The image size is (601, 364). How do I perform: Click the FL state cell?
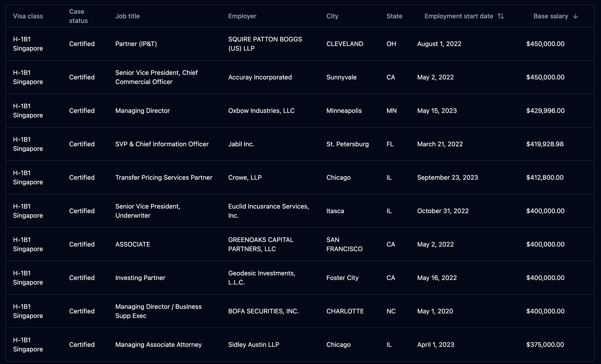tap(390, 144)
